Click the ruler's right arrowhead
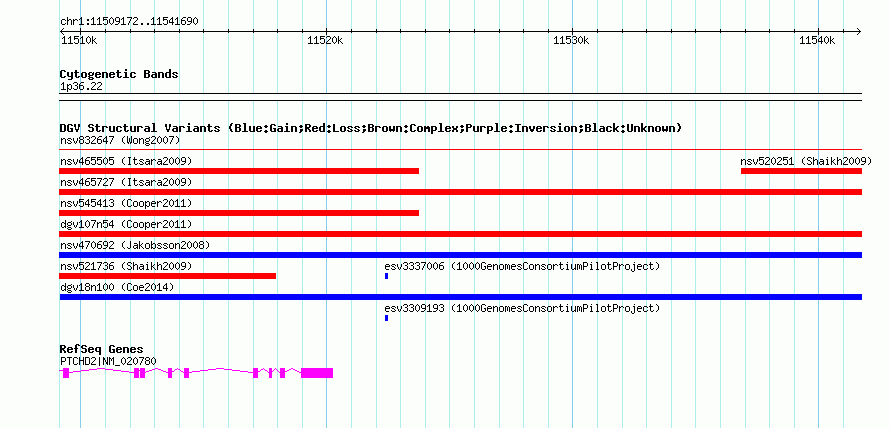The width and height of the screenshot is (890, 428). [x=858, y=31]
